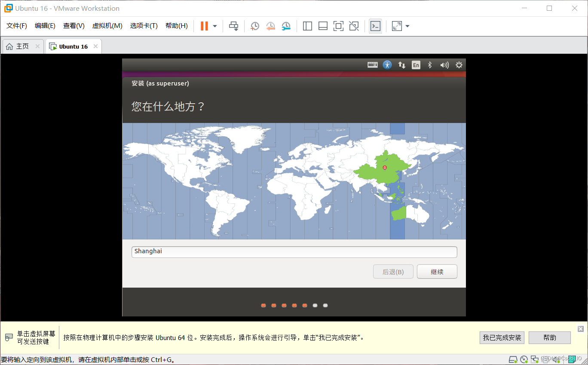The width and height of the screenshot is (588, 365).
Task: Send Ctrl+Alt+Del to the virtual machine
Action: click(x=233, y=26)
